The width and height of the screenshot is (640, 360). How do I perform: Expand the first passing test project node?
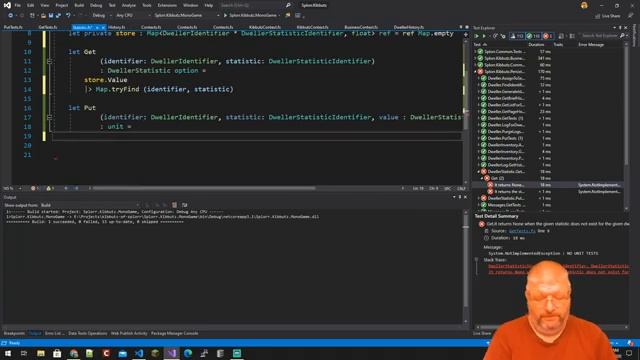pos(475,51)
